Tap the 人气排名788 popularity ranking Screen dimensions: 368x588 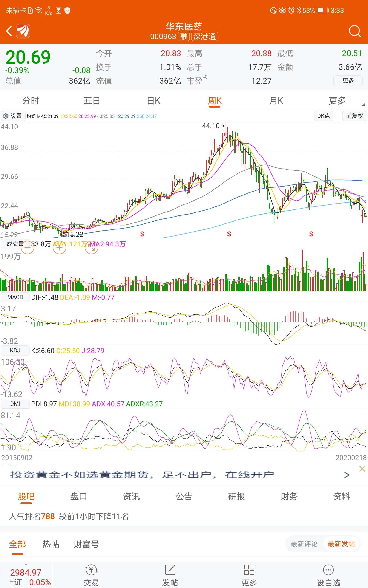point(32,516)
